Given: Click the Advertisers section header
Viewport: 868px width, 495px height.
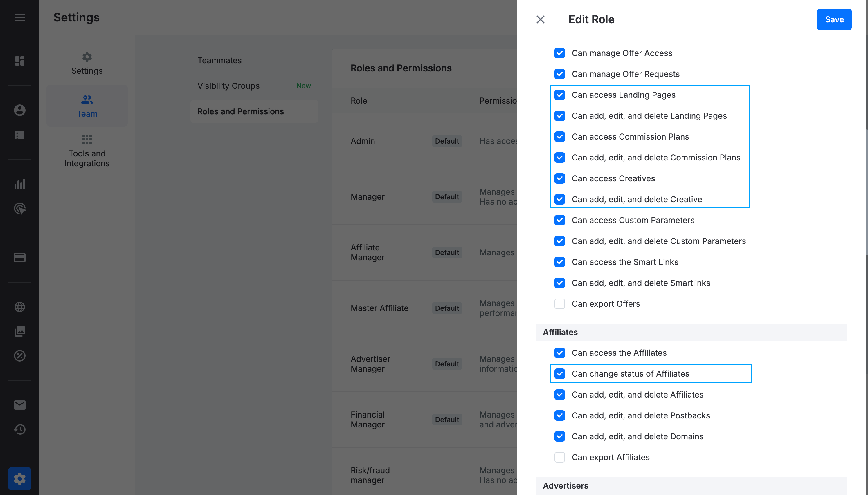Looking at the screenshot, I should coord(691,486).
